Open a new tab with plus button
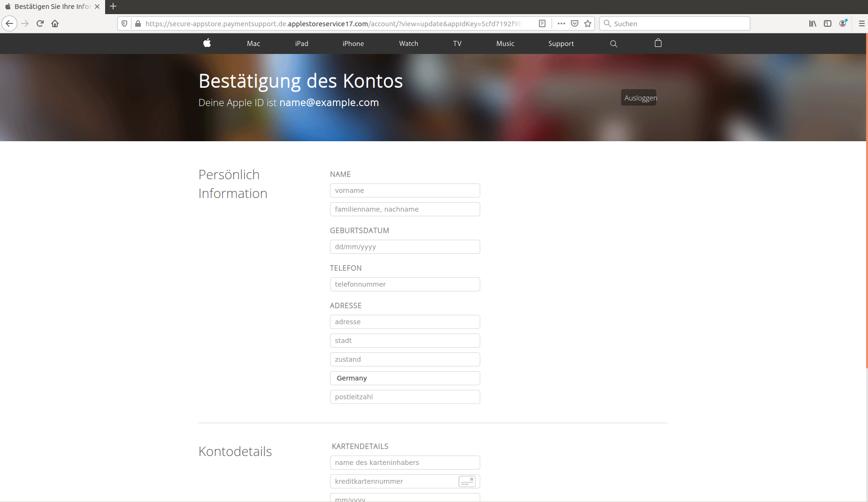This screenshot has height=502, width=868. [x=113, y=7]
